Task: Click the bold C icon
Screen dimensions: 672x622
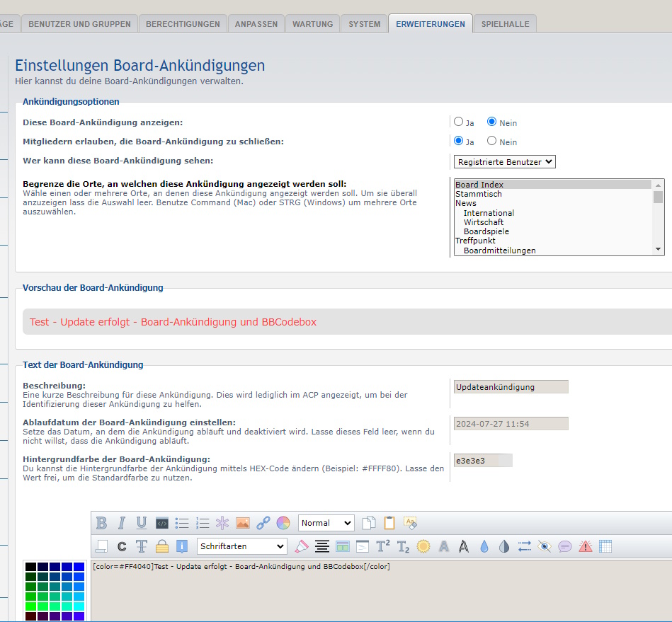Action: pyautogui.click(x=122, y=546)
